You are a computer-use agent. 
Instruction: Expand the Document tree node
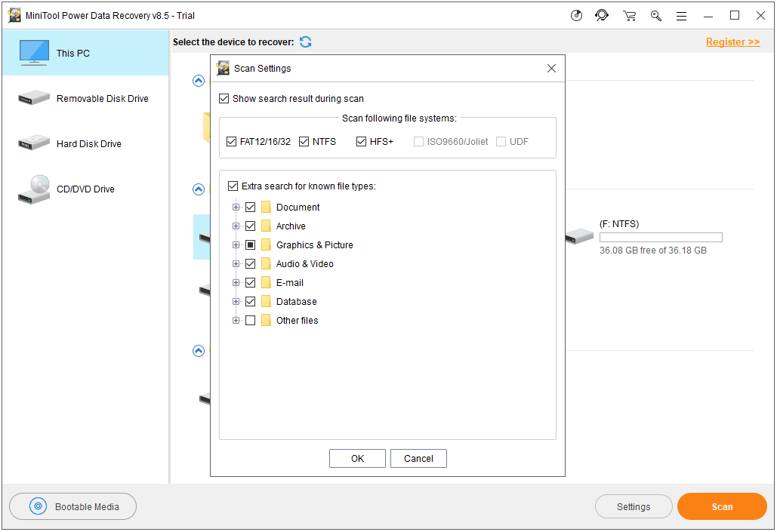236,207
